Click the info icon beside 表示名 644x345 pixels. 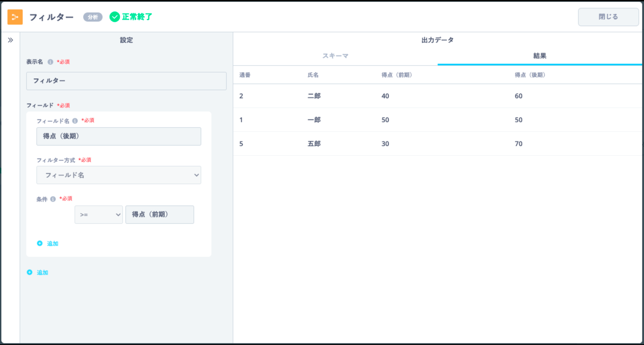click(50, 62)
